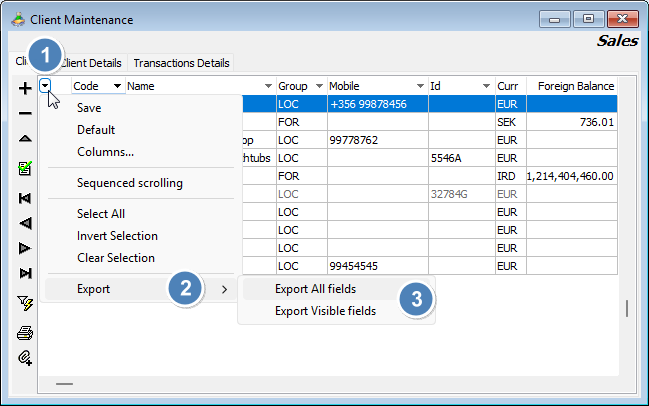Click the paperclip attachment icon
The width and height of the screenshot is (649, 406).
click(25, 357)
